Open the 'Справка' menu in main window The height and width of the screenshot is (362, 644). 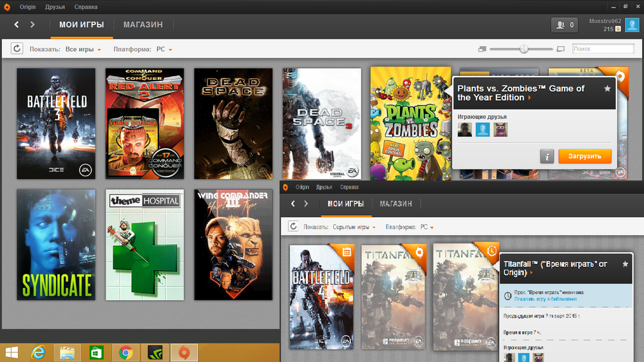[86, 7]
